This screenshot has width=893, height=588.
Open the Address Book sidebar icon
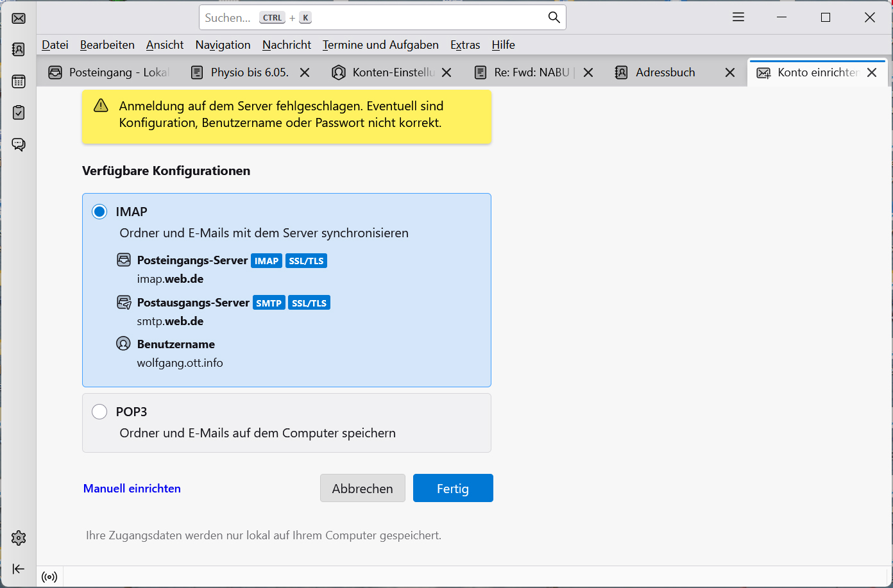(x=19, y=49)
